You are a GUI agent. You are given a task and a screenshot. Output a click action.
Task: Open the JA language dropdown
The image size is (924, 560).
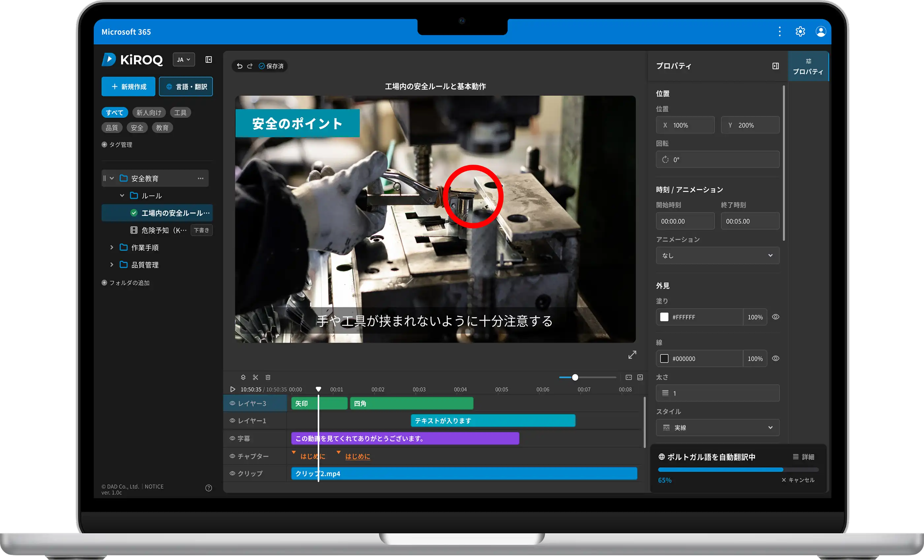coord(184,60)
